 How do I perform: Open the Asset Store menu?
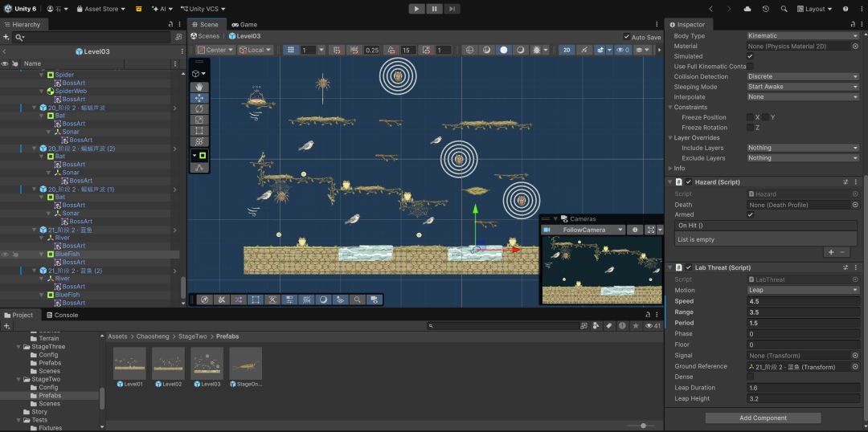pos(100,9)
